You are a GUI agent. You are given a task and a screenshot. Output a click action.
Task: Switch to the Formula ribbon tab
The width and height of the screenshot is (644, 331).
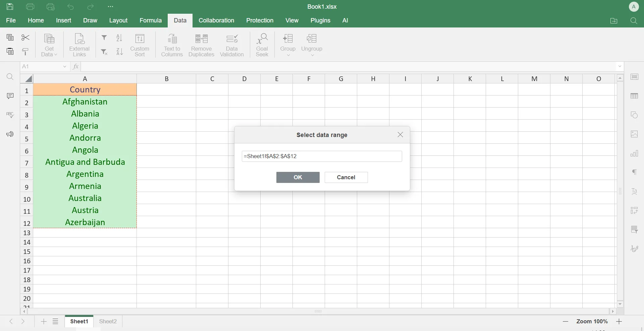click(x=151, y=20)
